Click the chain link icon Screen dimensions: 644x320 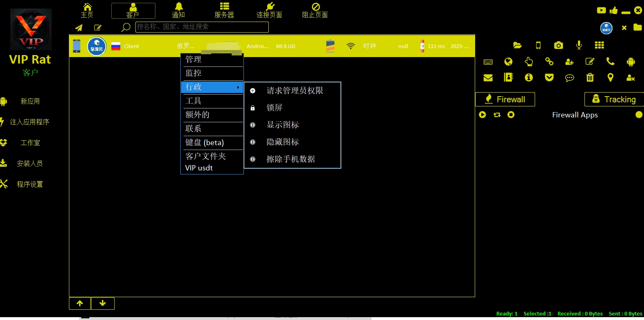click(549, 62)
